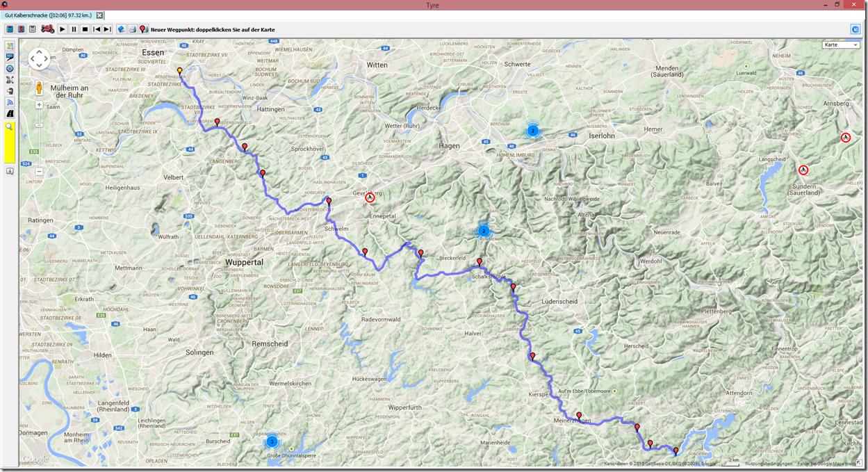Open the calculator icon in toolbar
Viewport: 868px width, 472px height.
click(x=32, y=29)
